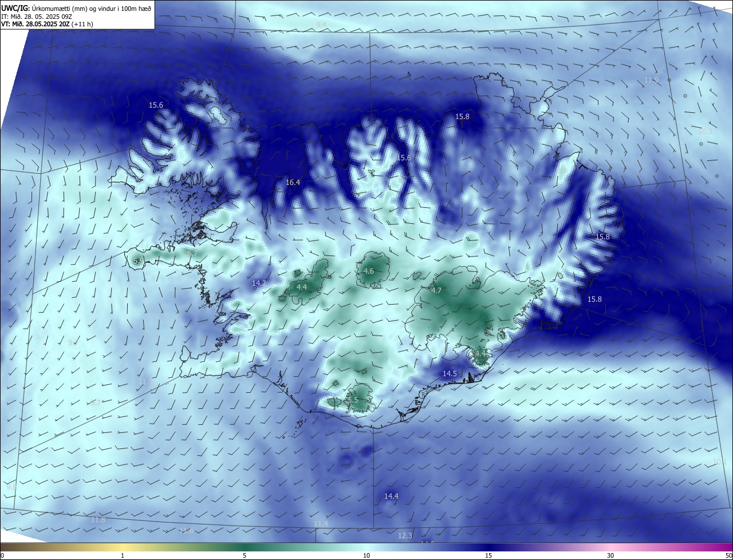Click the 15 tick on the colour scale
733x560 pixels.
488,556
